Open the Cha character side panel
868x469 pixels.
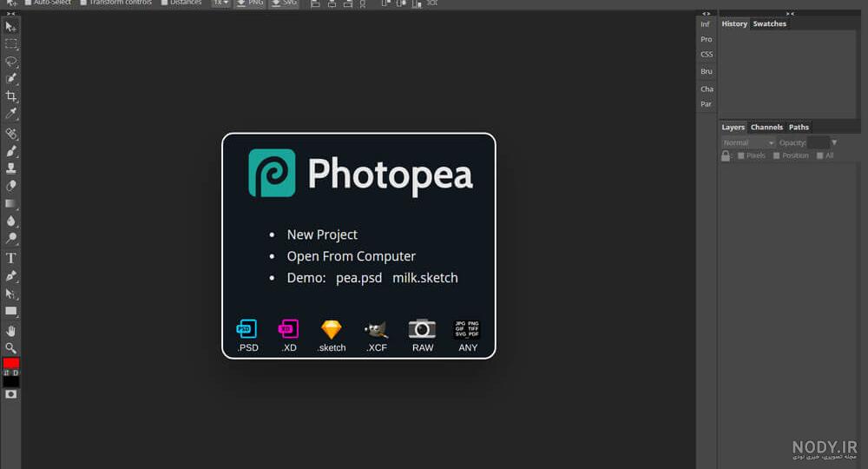point(707,89)
